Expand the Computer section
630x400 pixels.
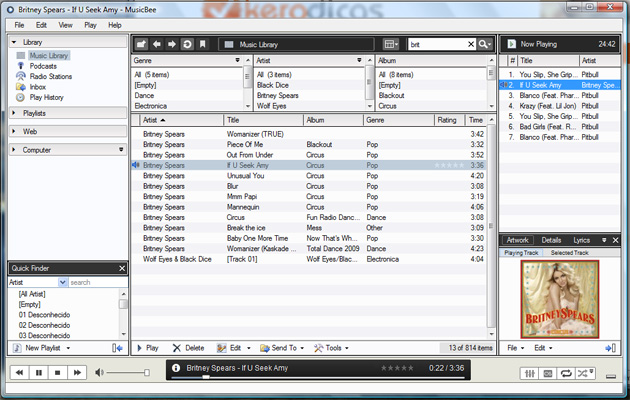(14, 149)
